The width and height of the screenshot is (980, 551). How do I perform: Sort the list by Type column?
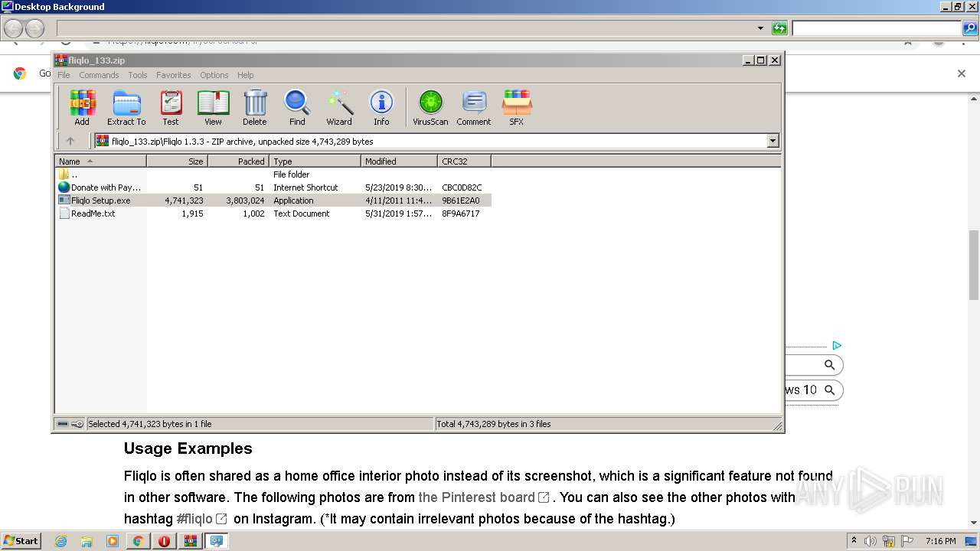pos(315,161)
